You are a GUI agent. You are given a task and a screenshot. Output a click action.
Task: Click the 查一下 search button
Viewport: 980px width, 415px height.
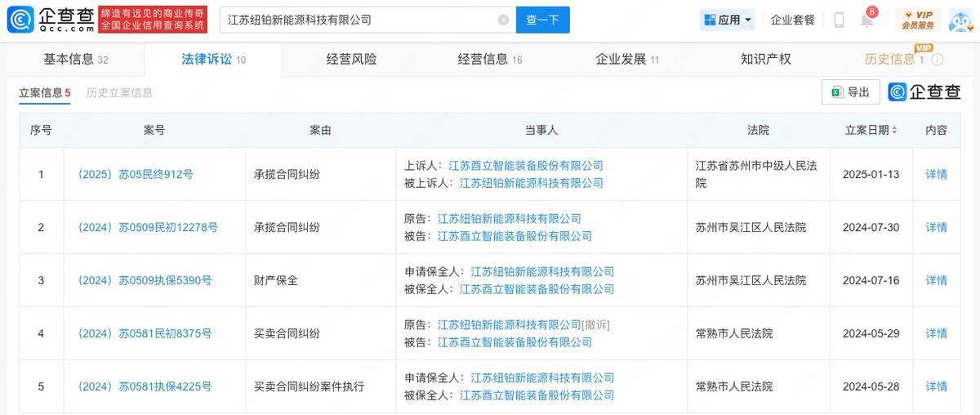point(543,20)
